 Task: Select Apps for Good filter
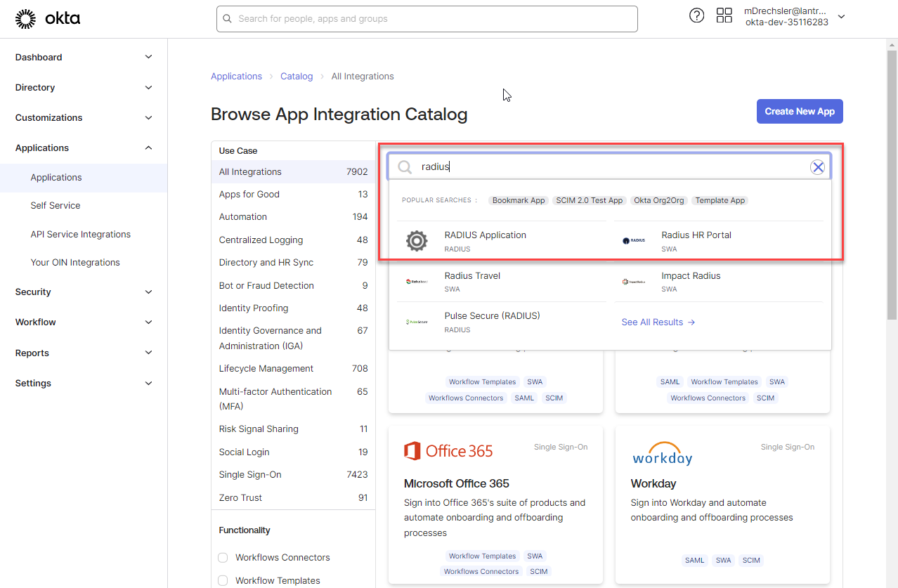pyautogui.click(x=293, y=194)
